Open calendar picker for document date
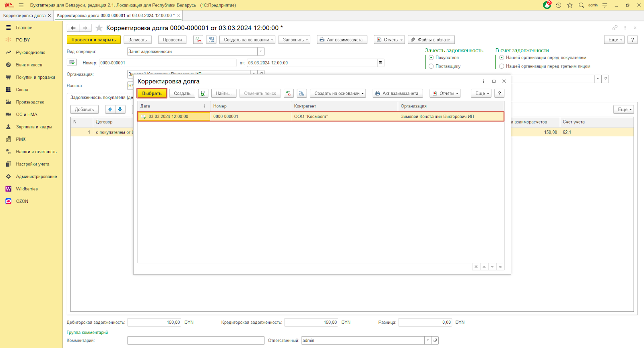This screenshot has width=644, height=348. click(x=380, y=63)
